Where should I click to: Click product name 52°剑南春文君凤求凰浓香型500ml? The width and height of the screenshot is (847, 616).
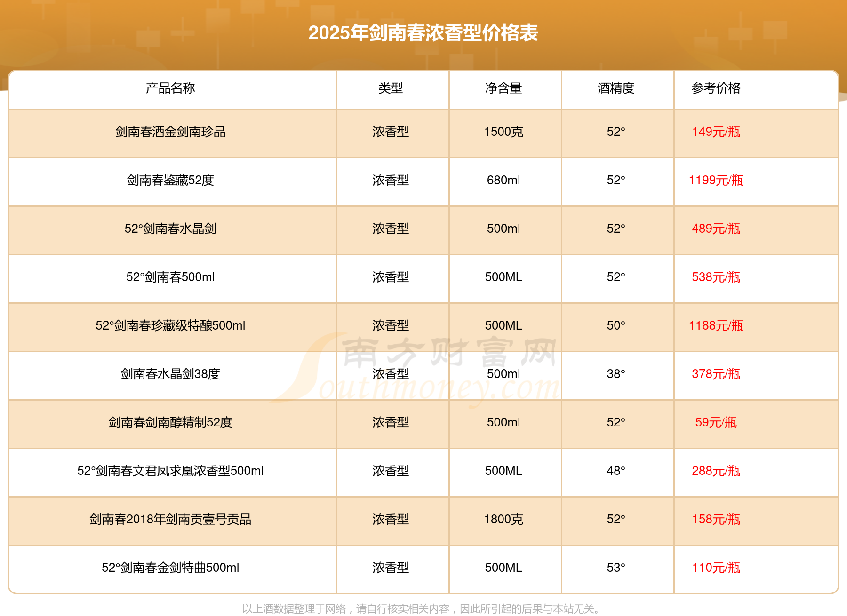[x=170, y=471]
